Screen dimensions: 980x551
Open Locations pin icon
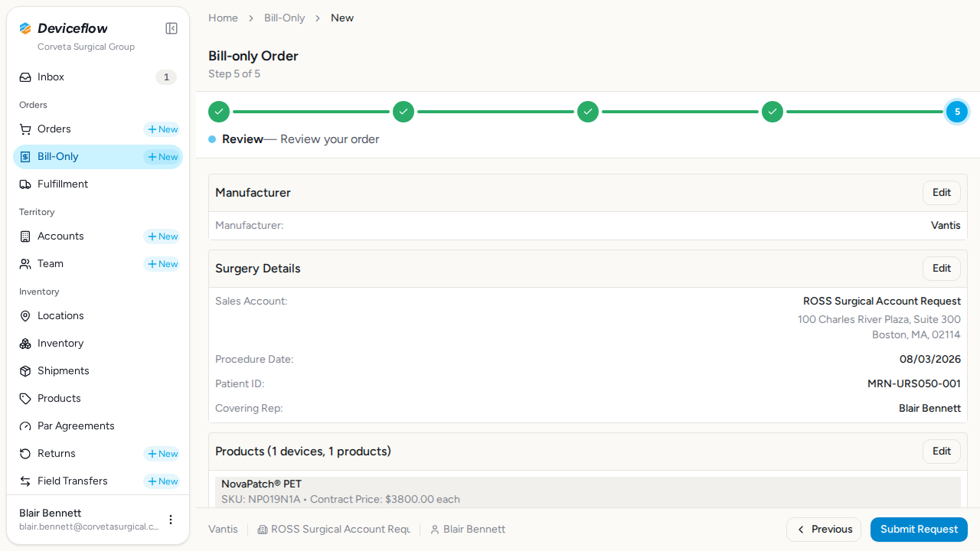[x=25, y=316]
